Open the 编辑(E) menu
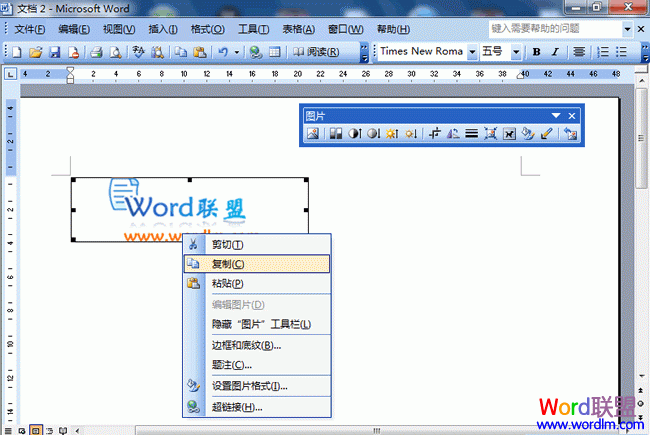 coord(74,29)
